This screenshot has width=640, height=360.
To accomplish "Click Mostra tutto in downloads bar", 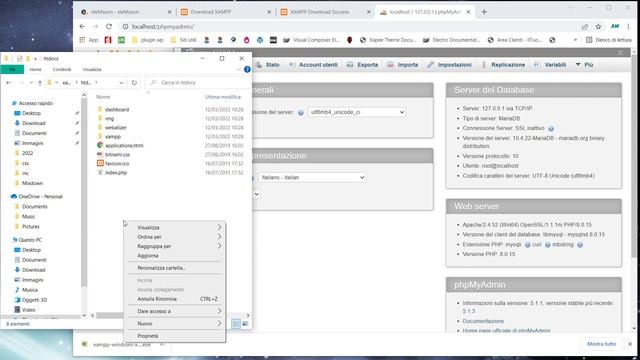I will point(601,344).
